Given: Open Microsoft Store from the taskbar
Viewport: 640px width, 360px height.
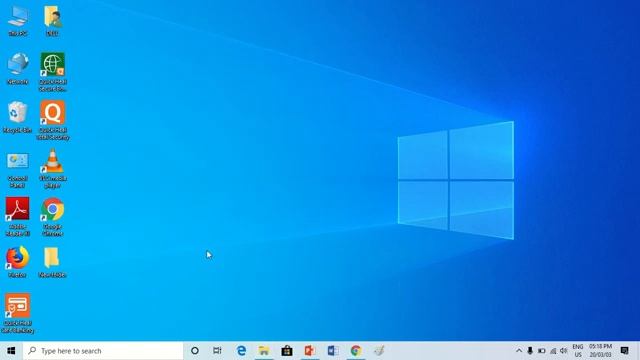Looking at the screenshot, I should [x=287, y=351].
